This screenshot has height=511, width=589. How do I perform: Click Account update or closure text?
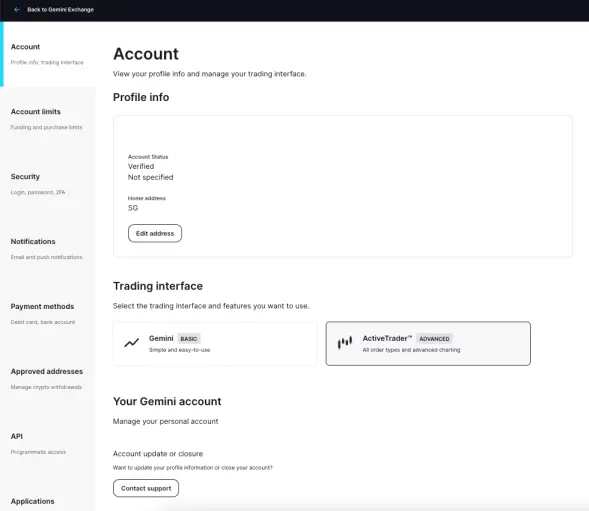pos(158,454)
